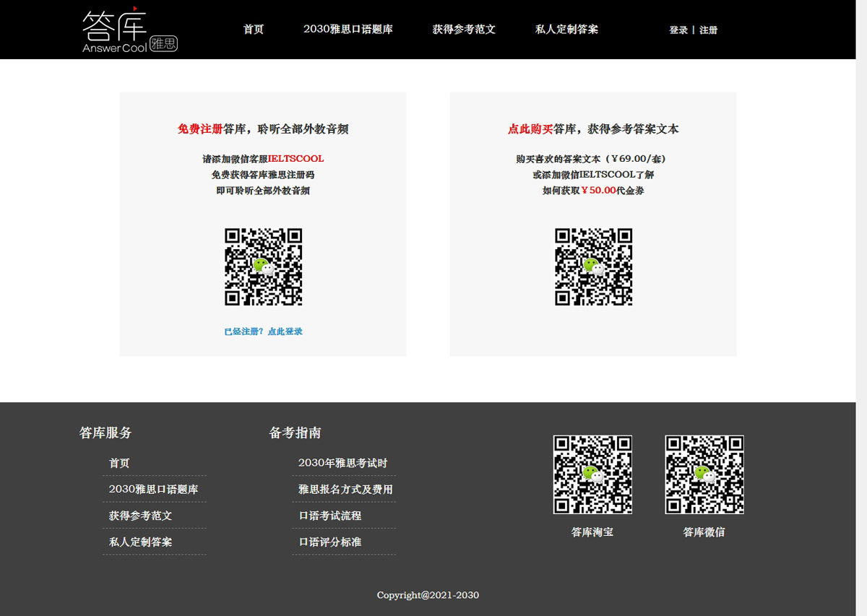Click the 已经注册？点此登录 link

pyautogui.click(x=263, y=331)
